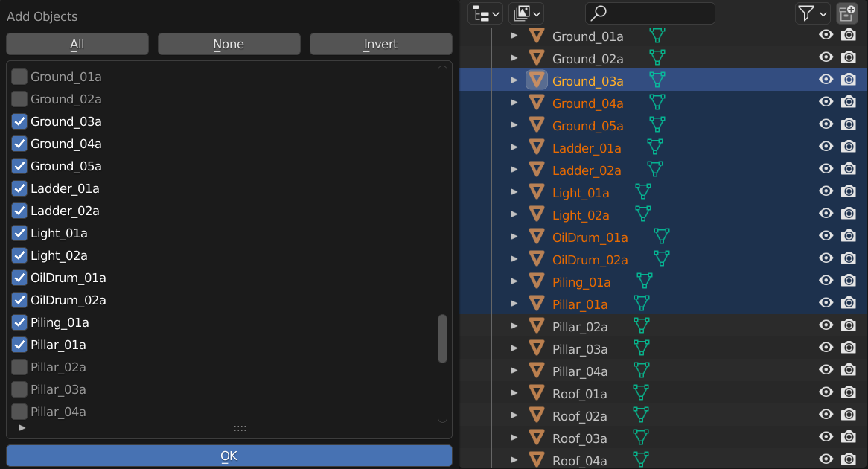Click the orange mesh icon beside Ladder_01a
The width and height of the screenshot is (868, 469).
[537, 147]
